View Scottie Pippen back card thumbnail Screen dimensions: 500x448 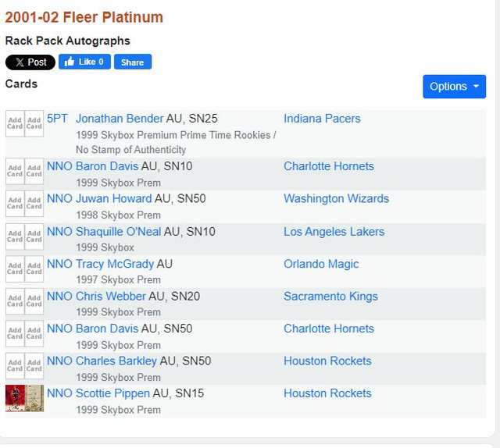tap(34, 398)
